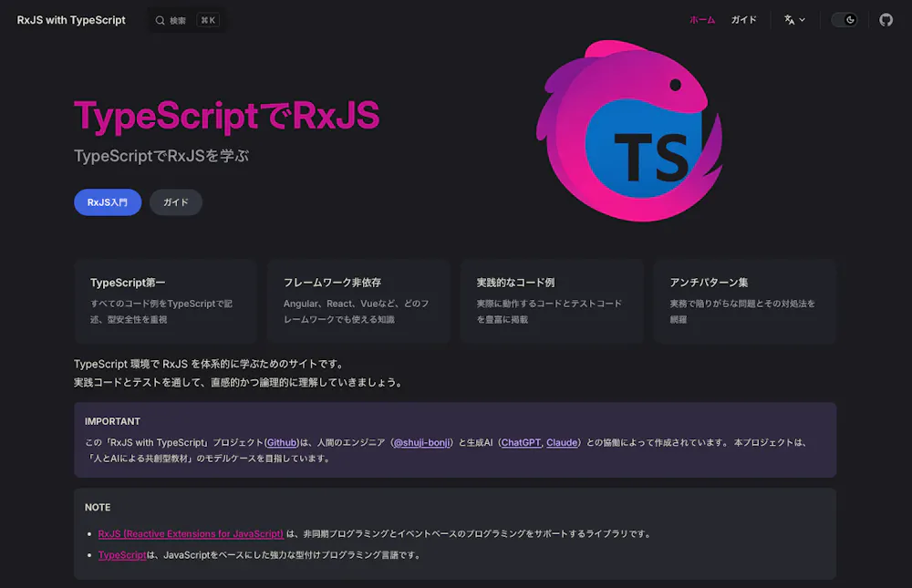The image size is (912, 588).
Task: Click the TypeScript第一 feature card
Action: tap(165, 301)
